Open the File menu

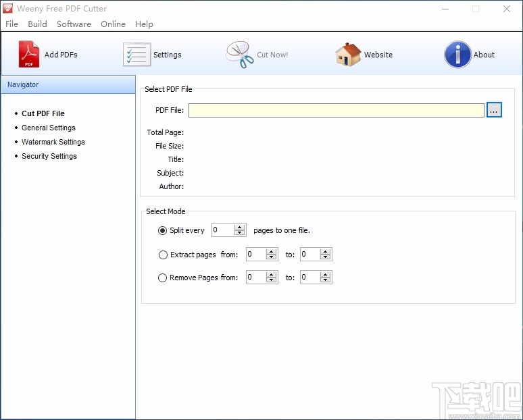(11, 24)
